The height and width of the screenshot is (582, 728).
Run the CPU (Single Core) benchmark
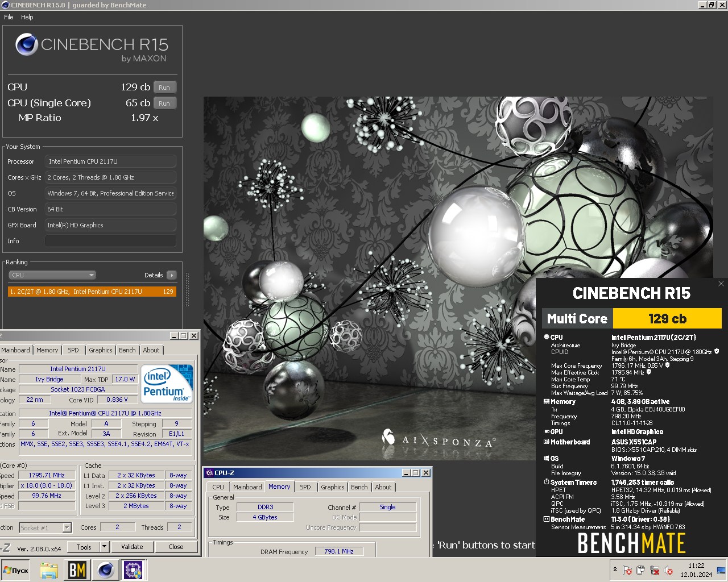[x=164, y=103]
